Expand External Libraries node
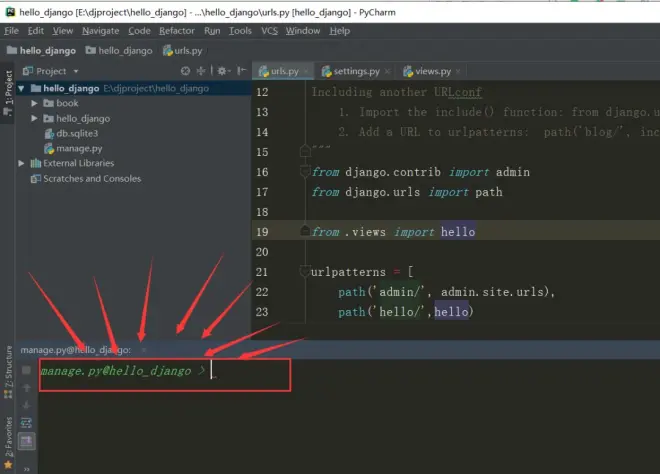The height and width of the screenshot is (474, 660). pos(21,163)
